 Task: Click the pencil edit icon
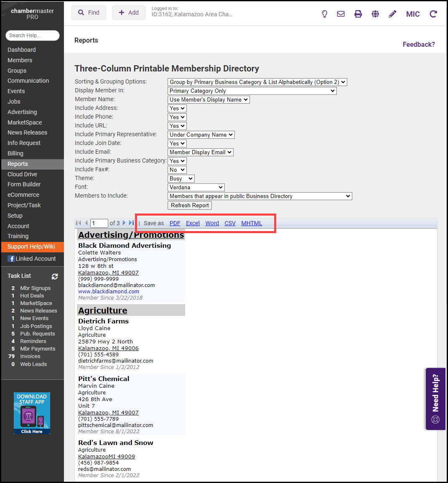392,14
